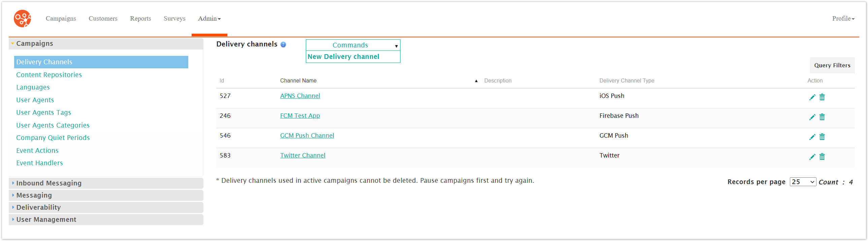The image size is (868, 241).
Task: Open the Records per page dropdown
Action: click(x=803, y=182)
